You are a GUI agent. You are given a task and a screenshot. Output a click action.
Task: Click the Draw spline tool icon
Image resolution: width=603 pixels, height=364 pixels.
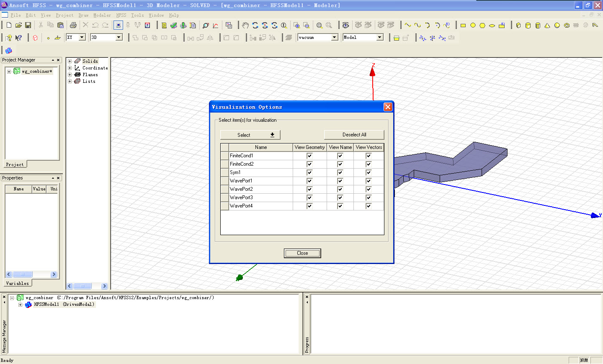[417, 25]
